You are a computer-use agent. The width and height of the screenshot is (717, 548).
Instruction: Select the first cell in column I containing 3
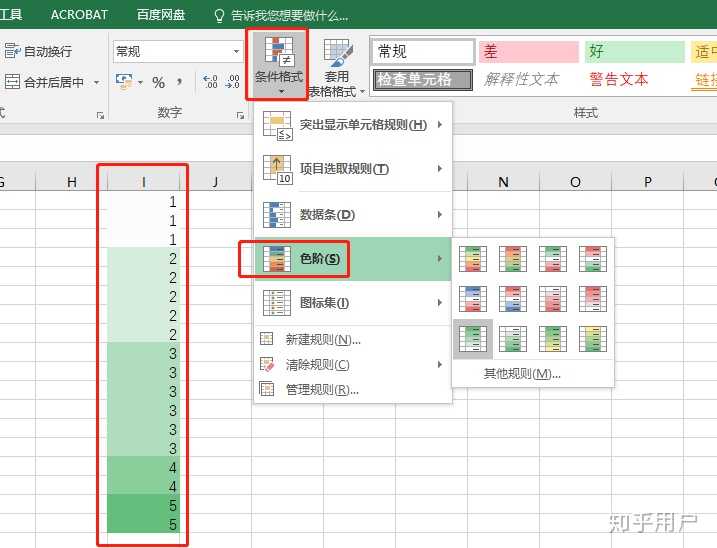(144, 353)
